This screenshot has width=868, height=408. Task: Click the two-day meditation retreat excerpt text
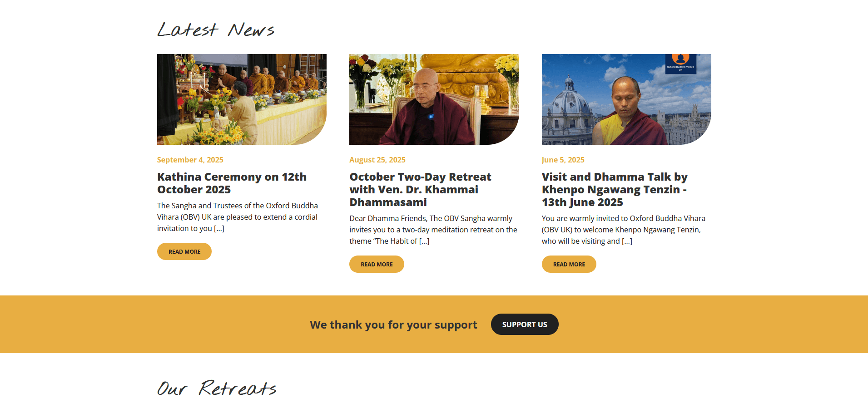pyautogui.click(x=433, y=230)
